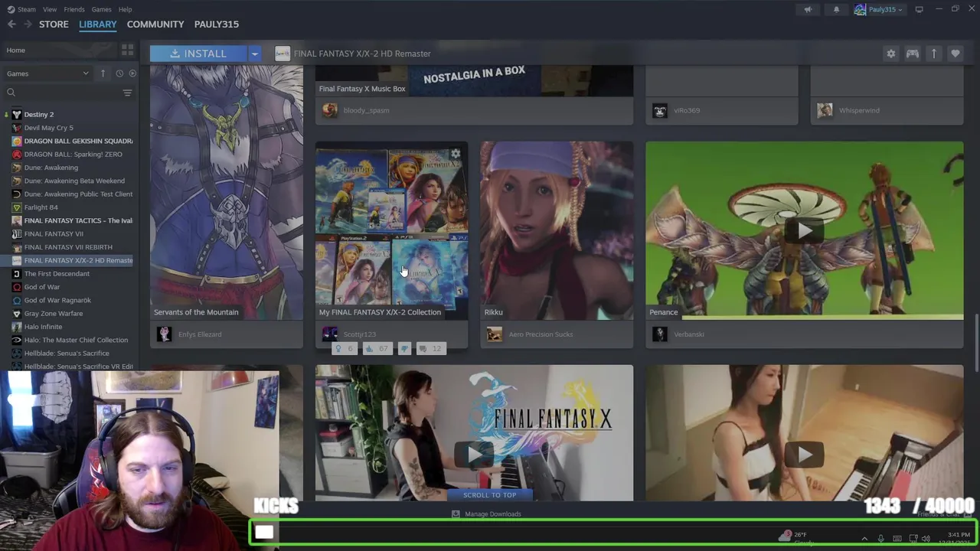980x551 pixels.
Task: Open the Friends menu
Action: tap(74, 9)
